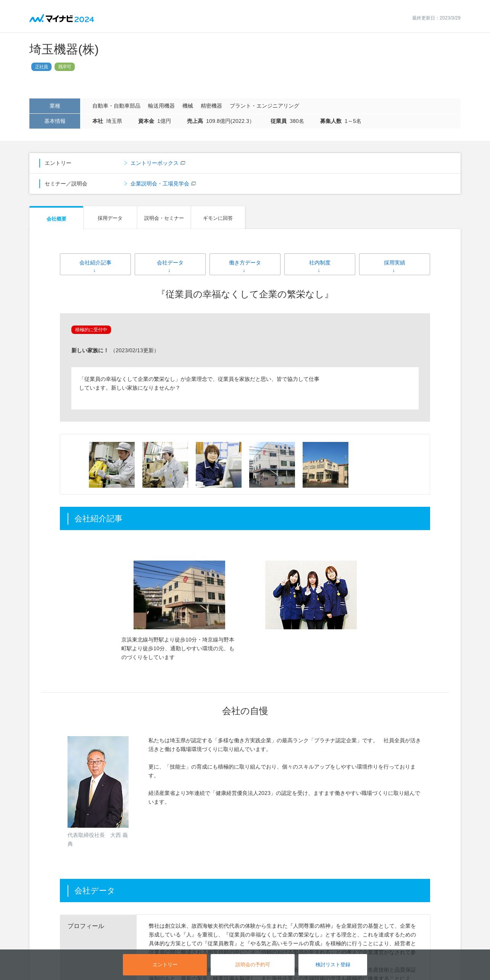This screenshot has width=490, height=980.
Task: Jump to 社内制度 section button
Action: (x=320, y=264)
